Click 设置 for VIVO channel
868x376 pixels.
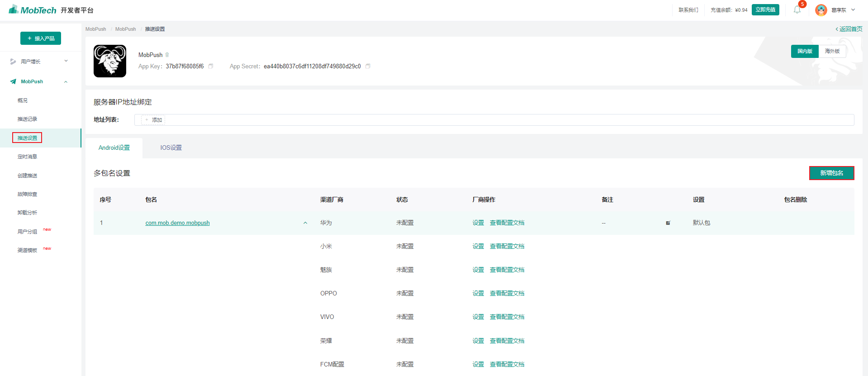click(x=478, y=317)
